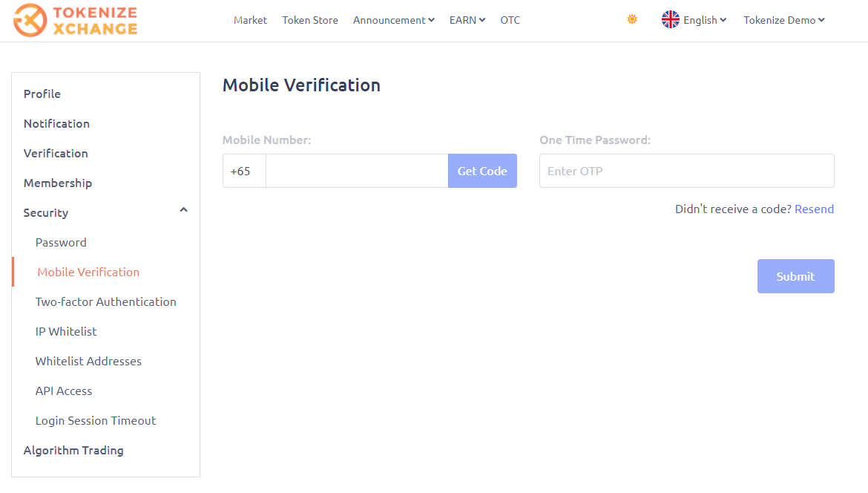Open Two-factor Authentication settings
Screen dimensions: 868x493
click(106, 302)
